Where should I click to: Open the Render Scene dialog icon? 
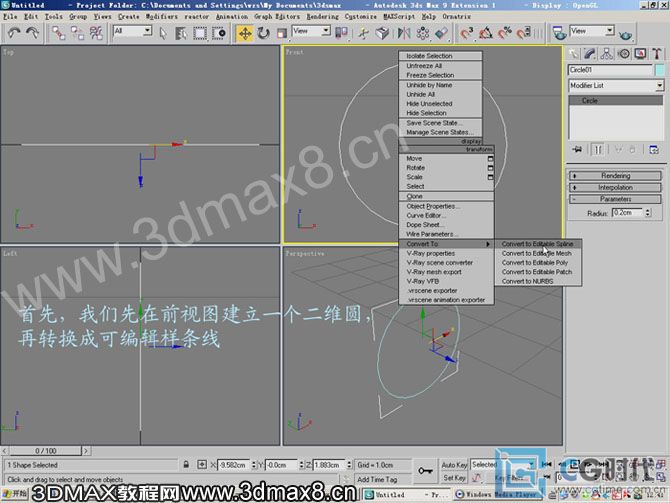557,33
